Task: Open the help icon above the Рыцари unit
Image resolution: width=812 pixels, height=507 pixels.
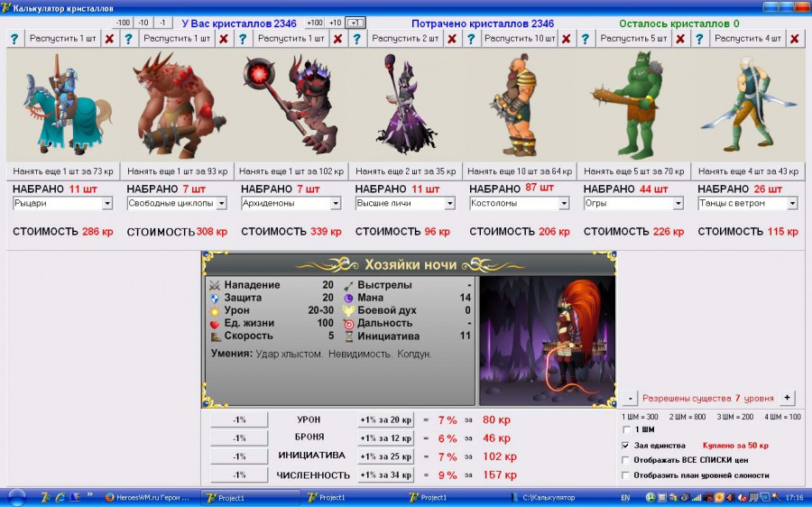Action: coord(14,39)
